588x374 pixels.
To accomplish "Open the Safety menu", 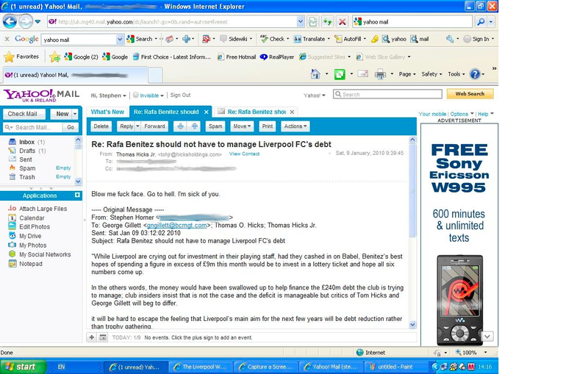I will [x=431, y=74].
